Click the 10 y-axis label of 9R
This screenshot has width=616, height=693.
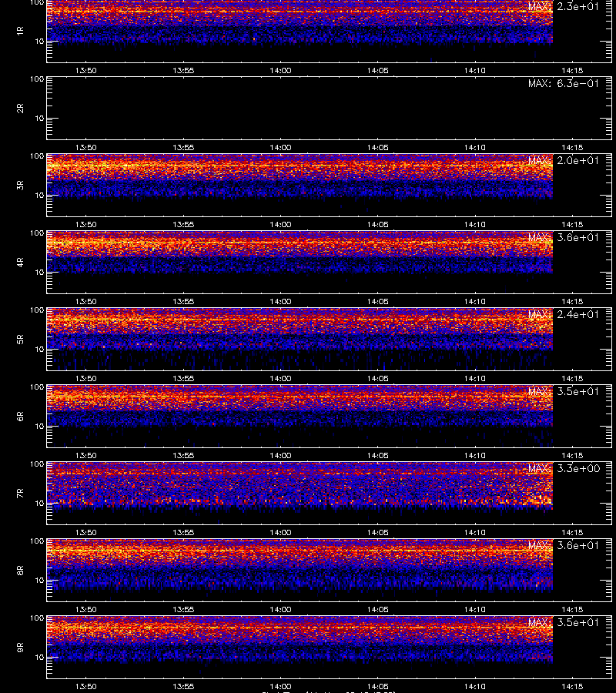pos(39,658)
